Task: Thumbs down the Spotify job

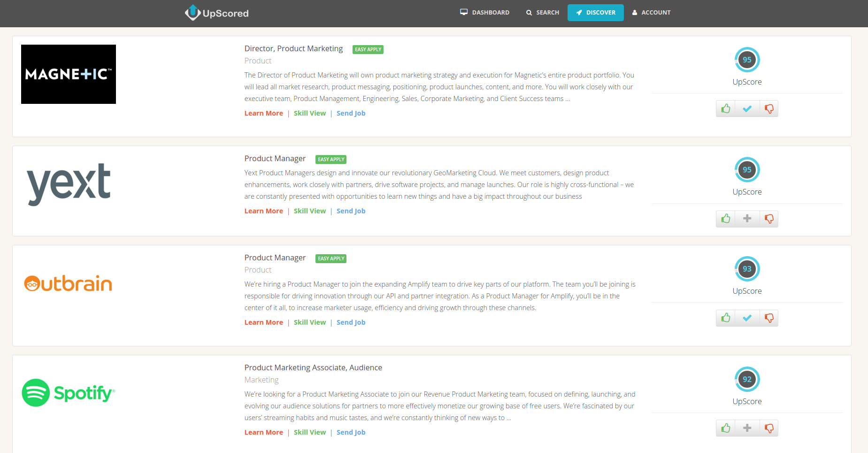Action: 769,428
